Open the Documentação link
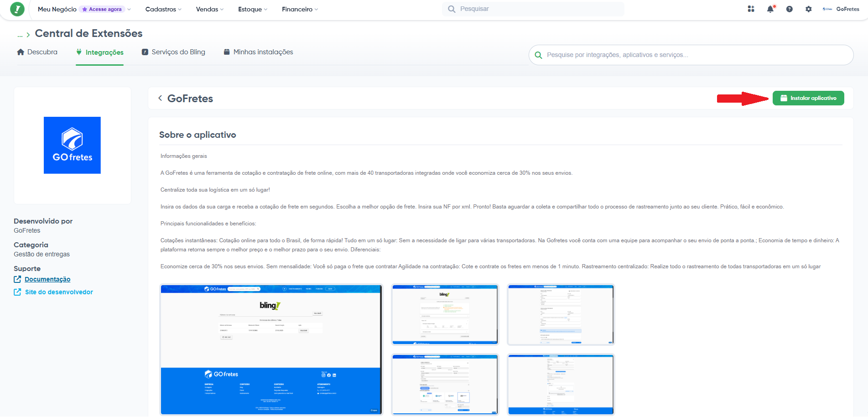 (x=47, y=279)
